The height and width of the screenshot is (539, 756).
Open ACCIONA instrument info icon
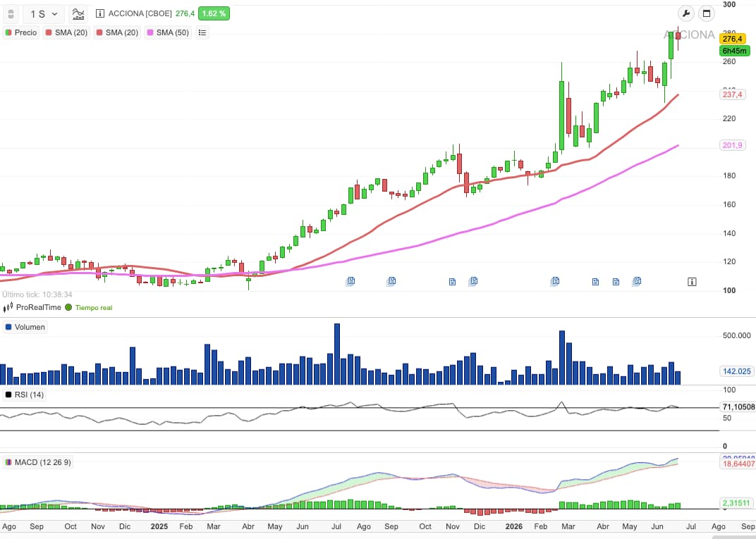point(100,13)
